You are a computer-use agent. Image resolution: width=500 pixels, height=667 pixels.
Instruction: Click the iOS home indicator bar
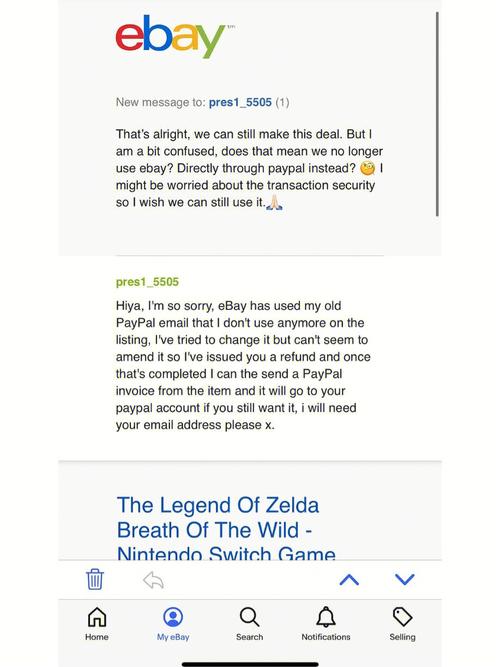tap(250, 664)
